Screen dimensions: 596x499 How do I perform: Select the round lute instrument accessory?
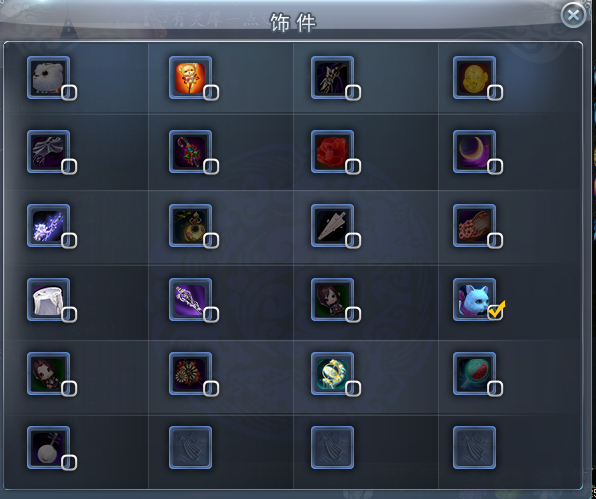49,447
